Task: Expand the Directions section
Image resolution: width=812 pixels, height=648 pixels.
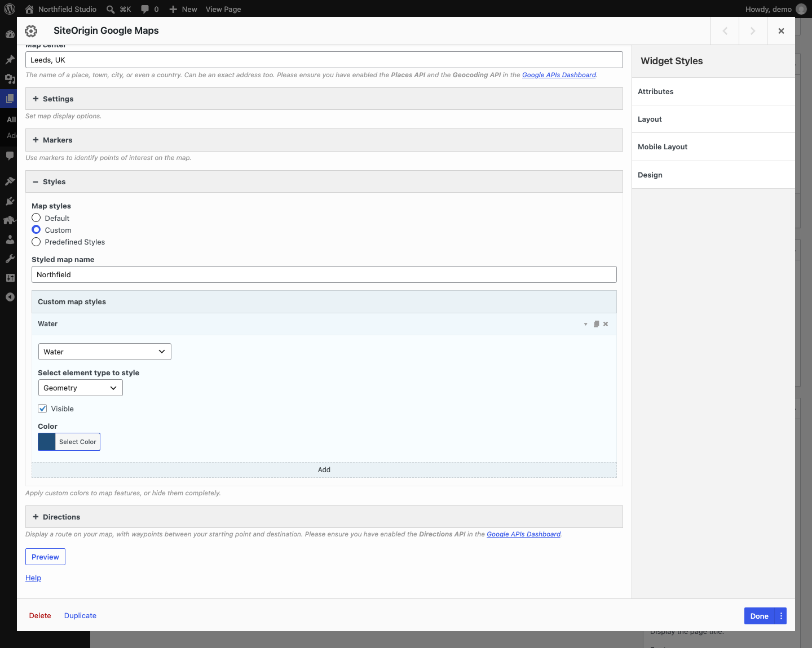Action: click(324, 517)
